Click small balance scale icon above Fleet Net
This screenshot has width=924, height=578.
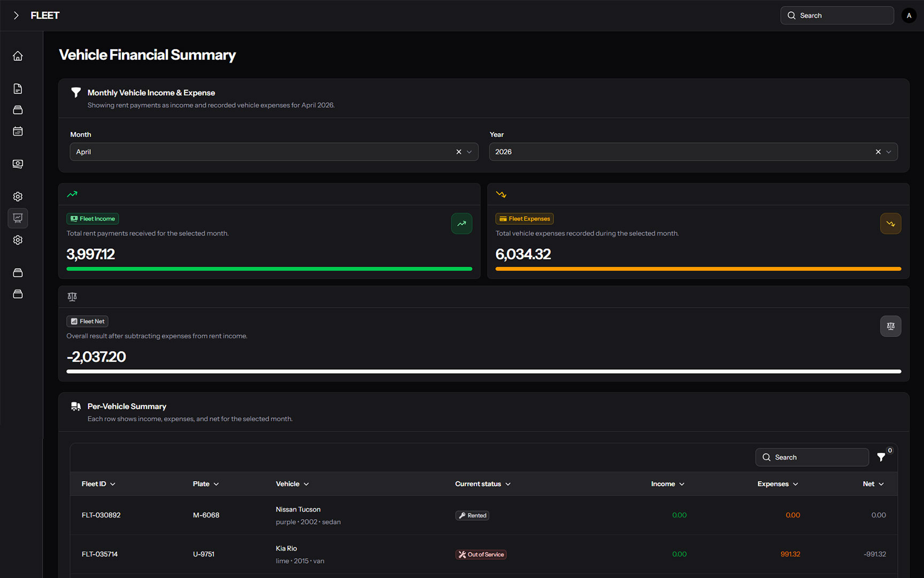click(x=72, y=296)
